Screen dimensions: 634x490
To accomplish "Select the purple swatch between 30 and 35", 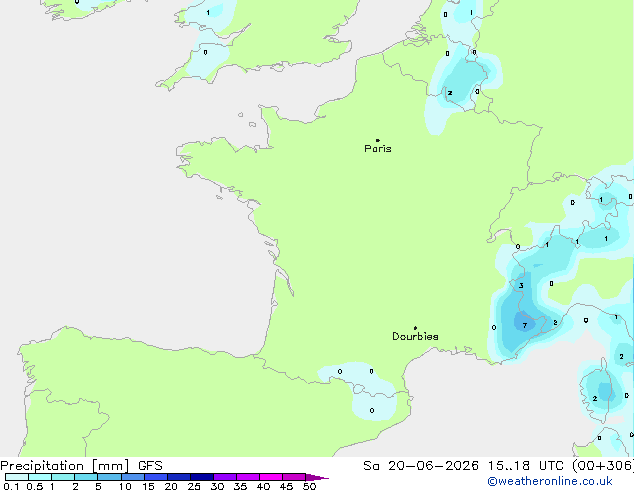I will [x=224, y=477].
